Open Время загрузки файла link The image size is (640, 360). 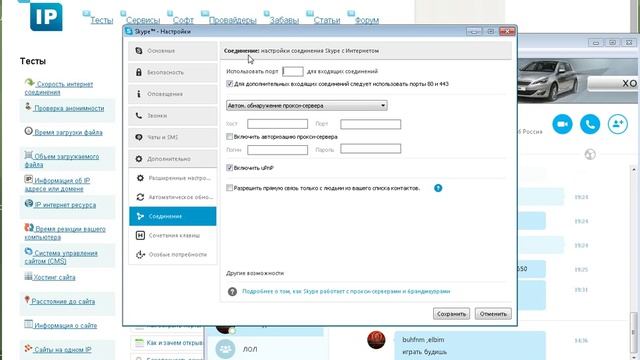tap(68, 132)
